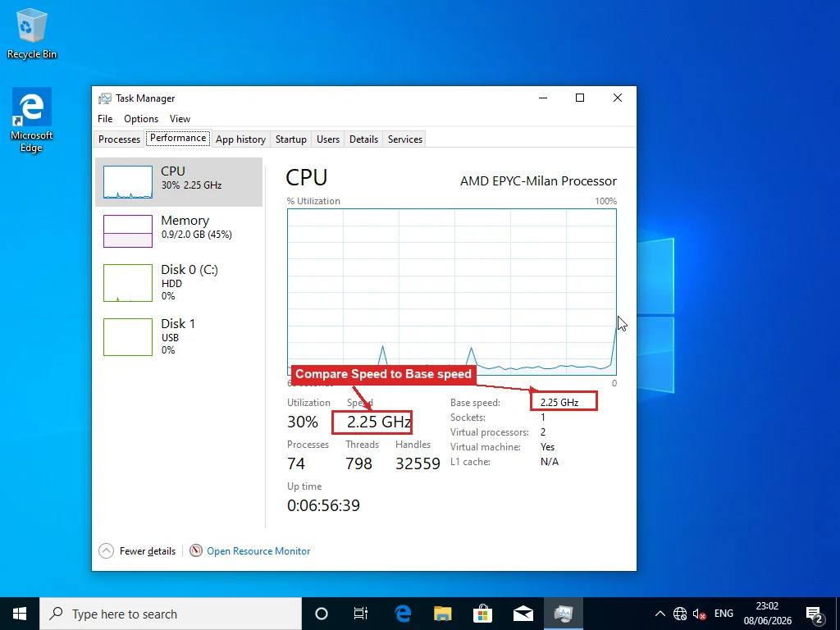This screenshot has width=840, height=630.
Task: Click the Open Resource Monitor gauge icon
Action: coord(196,550)
